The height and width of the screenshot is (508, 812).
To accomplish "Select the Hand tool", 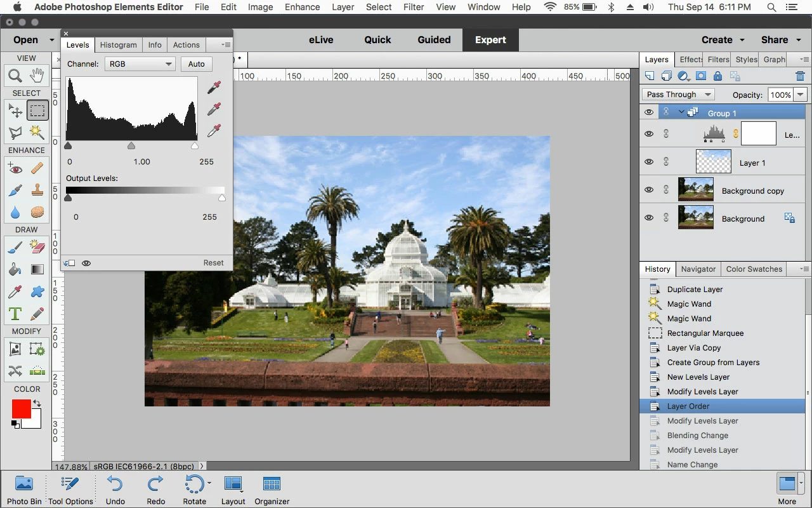I will [37, 76].
